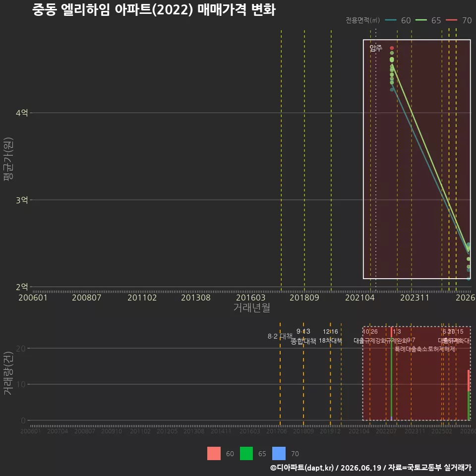Click the 4억 y-axis label

point(22,113)
